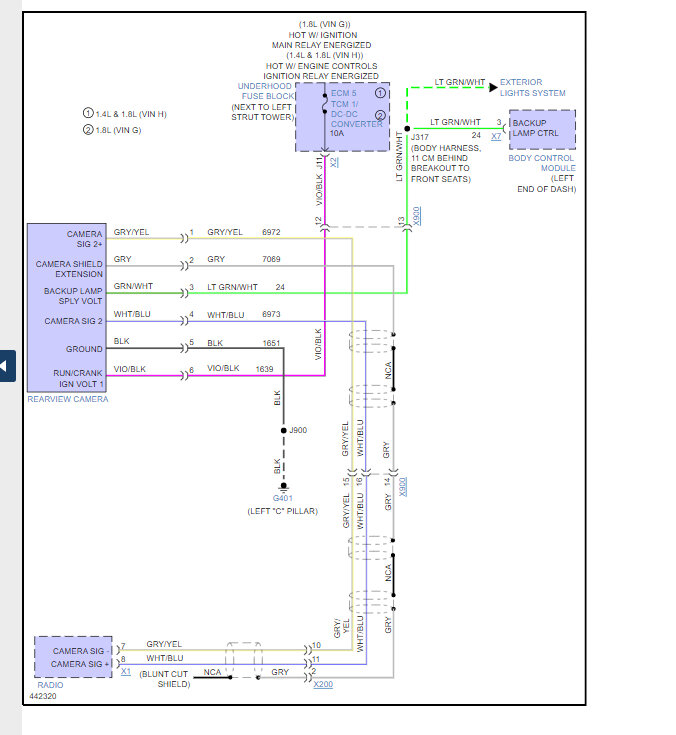Open the Underhood Fuse Block component link
The image size is (676, 735).
click(x=266, y=91)
